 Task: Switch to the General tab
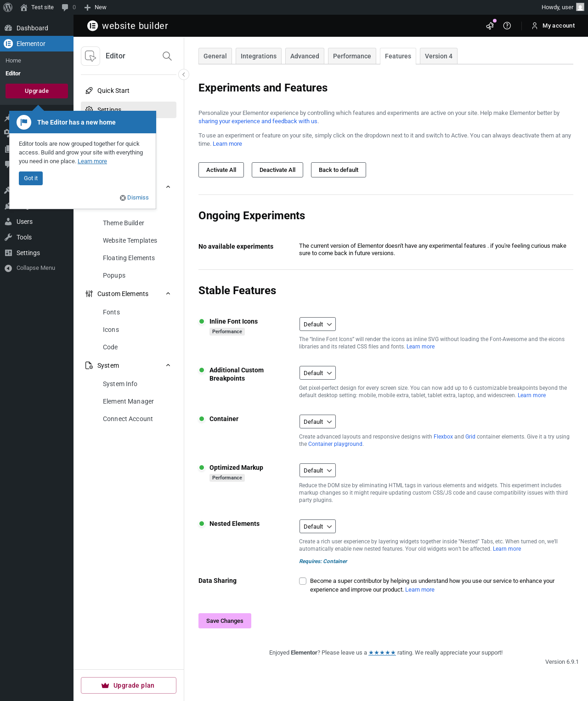click(215, 56)
